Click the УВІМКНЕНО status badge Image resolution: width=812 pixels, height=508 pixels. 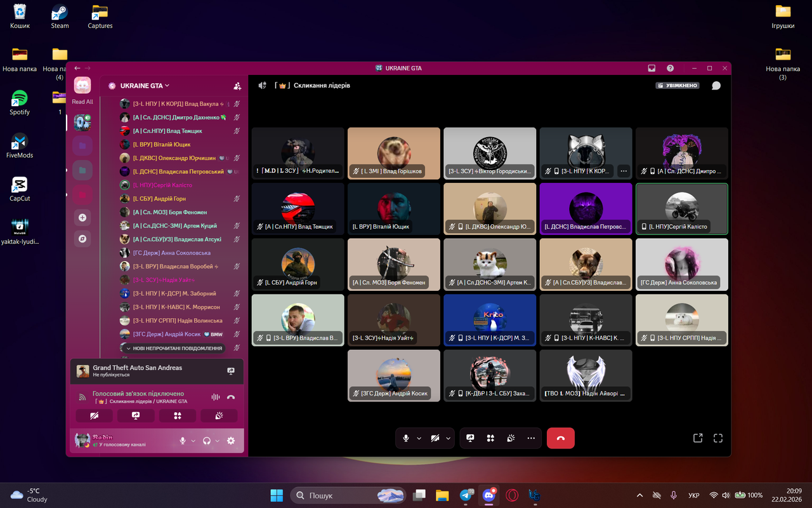678,86
